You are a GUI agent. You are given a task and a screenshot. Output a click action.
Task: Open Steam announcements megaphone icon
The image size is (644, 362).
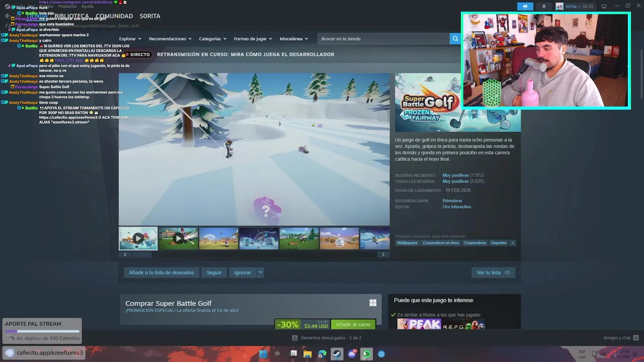[525, 6]
